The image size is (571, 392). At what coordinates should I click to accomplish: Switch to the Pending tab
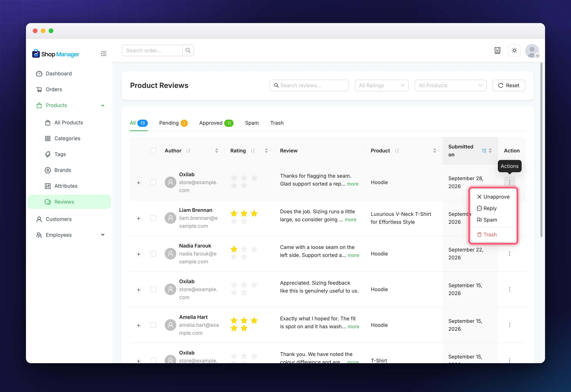(x=173, y=123)
